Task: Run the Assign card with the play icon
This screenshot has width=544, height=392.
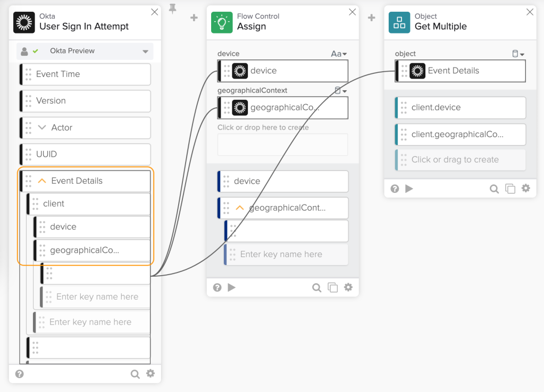Action: [x=231, y=287]
